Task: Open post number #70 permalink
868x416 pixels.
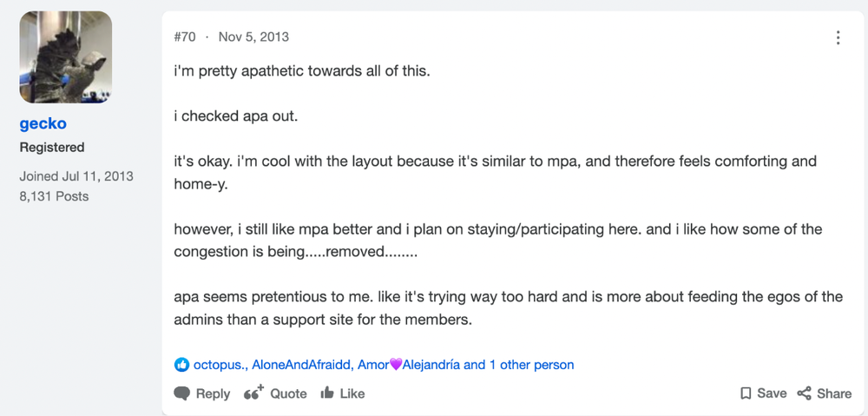Action: coord(185,36)
